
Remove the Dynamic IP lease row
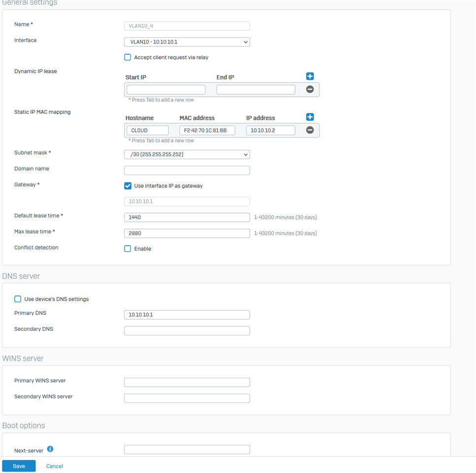pos(309,89)
